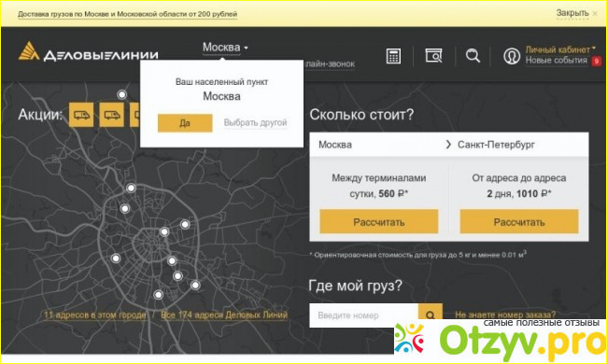The width and height of the screenshot is (607, 364).
Task: Click the Деловые Линии logo
Action: click(89, 52)
